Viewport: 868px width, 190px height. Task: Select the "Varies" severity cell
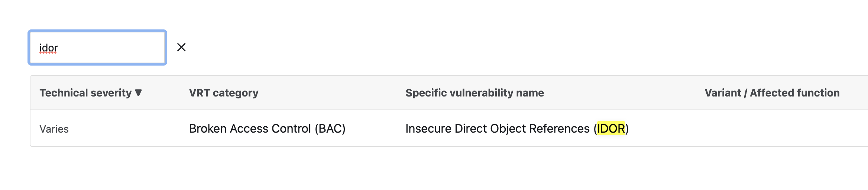click(x=54, y=129)
